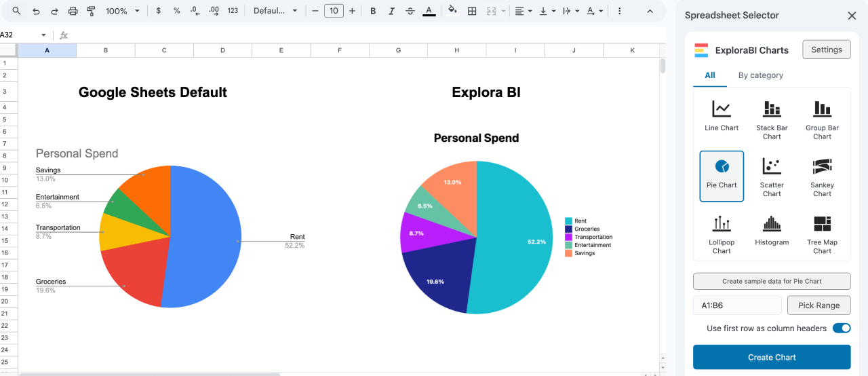Viewport: 868px width, 376px height.
Task: Activate the paint format tool
Action: [91, 11]
